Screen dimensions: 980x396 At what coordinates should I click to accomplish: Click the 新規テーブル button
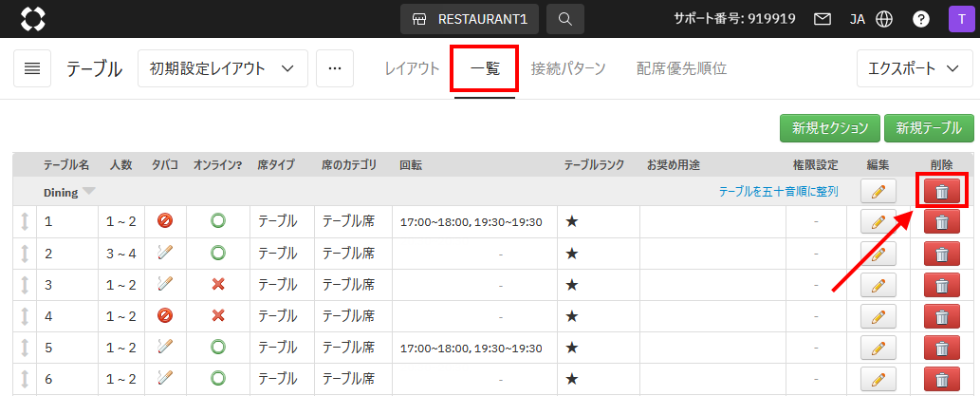click(x=929, y=128)
